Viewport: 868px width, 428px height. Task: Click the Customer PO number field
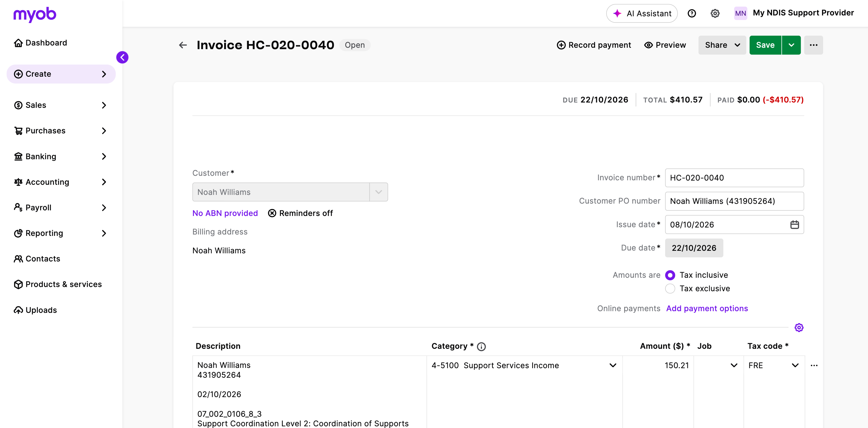click(x=734, y=201)
